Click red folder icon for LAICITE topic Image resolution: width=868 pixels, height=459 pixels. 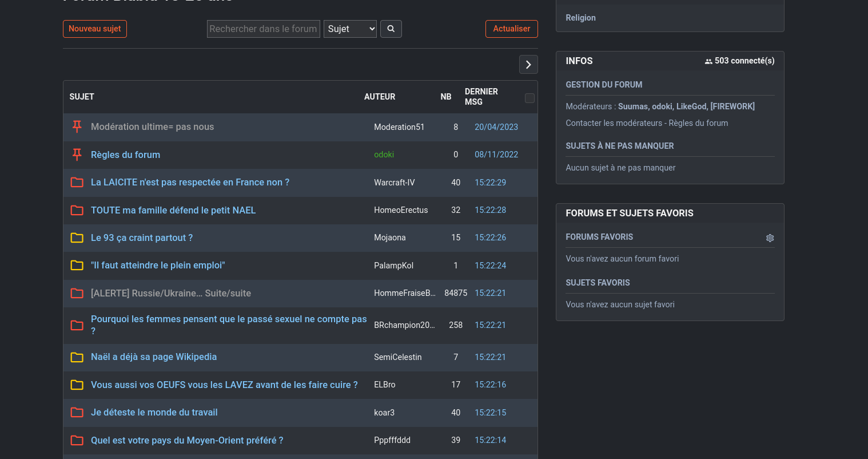(x=77, y=183)
